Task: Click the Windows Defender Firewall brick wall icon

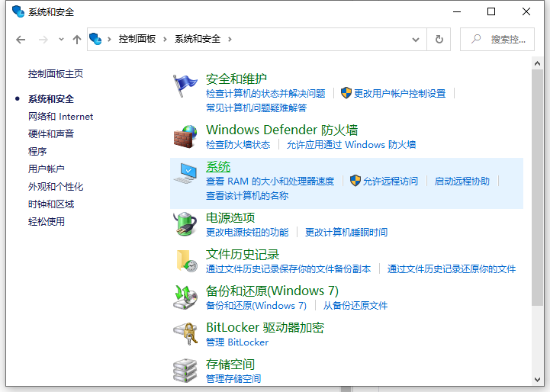Action: tap(185, 137)
